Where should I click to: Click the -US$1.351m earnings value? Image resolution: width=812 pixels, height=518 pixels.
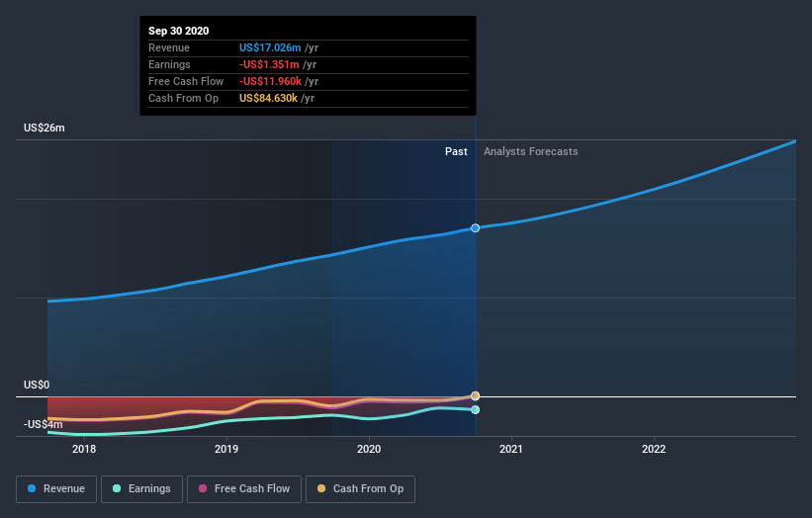[269, 64]
